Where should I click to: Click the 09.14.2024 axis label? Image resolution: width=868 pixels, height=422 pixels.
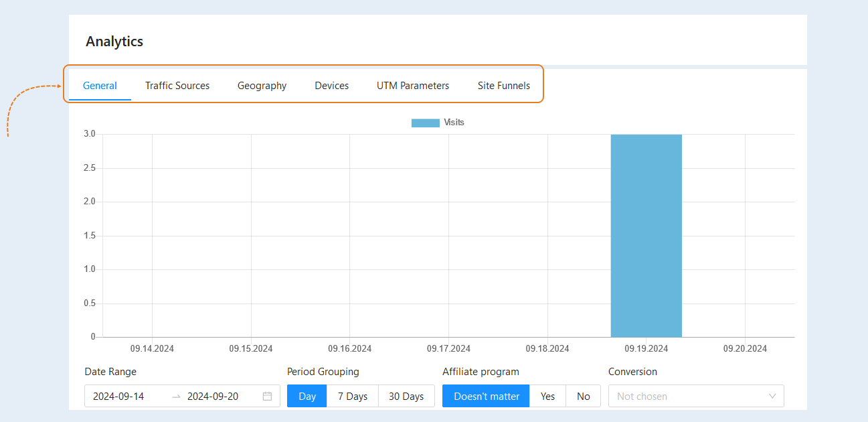coord(152,349)
